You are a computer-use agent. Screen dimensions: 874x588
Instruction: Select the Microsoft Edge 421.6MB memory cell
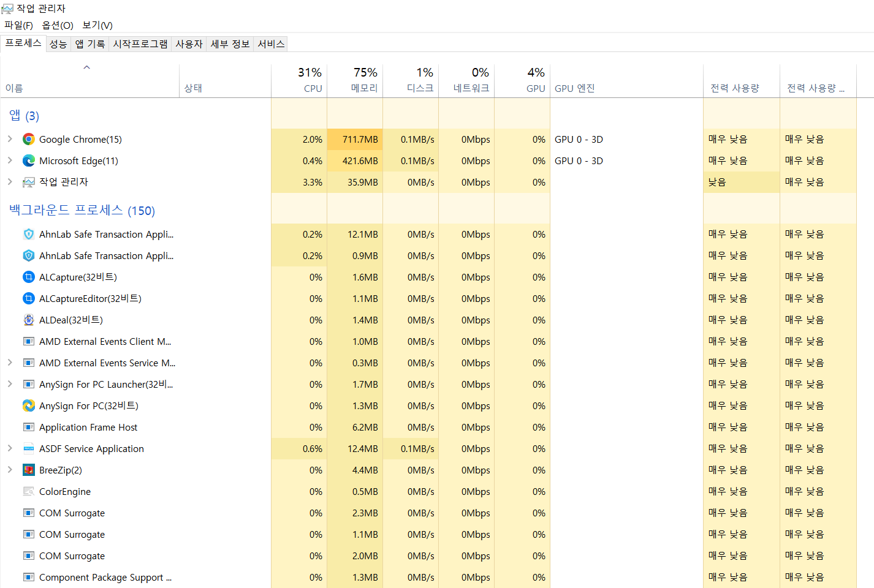point(355,160)
